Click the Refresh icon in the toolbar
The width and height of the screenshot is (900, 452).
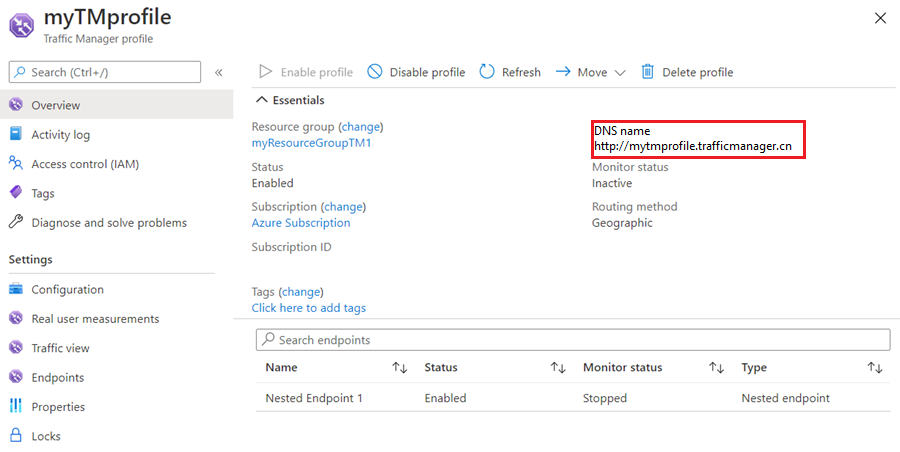pos(487,72)
